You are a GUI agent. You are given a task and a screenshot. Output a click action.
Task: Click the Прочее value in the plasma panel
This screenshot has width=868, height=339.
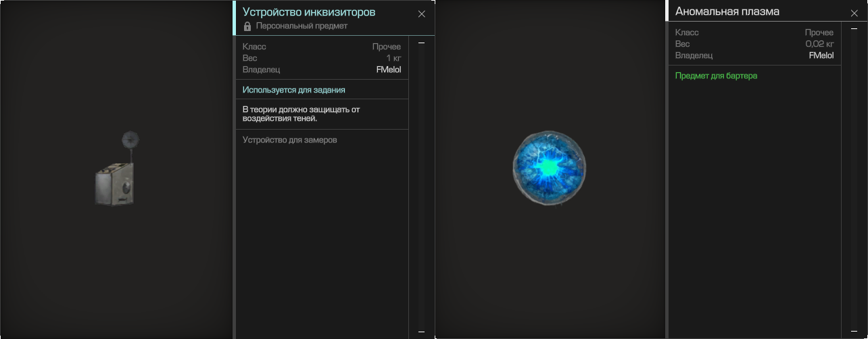tap(819, 32)
